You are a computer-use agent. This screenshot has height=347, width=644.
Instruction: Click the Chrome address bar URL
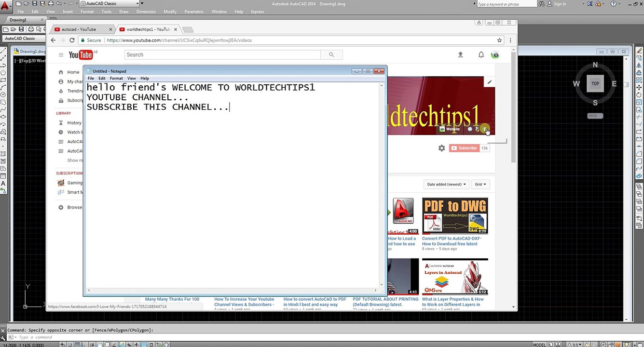coord(179,40)
